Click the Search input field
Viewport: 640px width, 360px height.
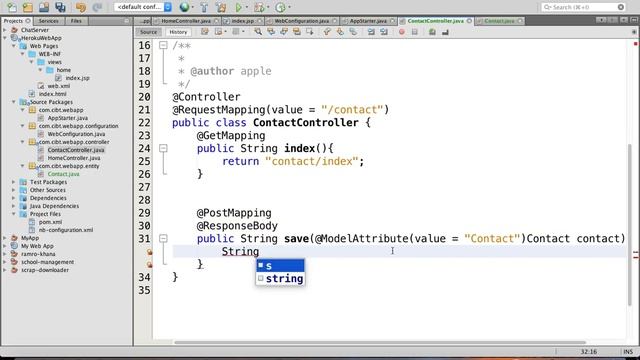(584, 7)
